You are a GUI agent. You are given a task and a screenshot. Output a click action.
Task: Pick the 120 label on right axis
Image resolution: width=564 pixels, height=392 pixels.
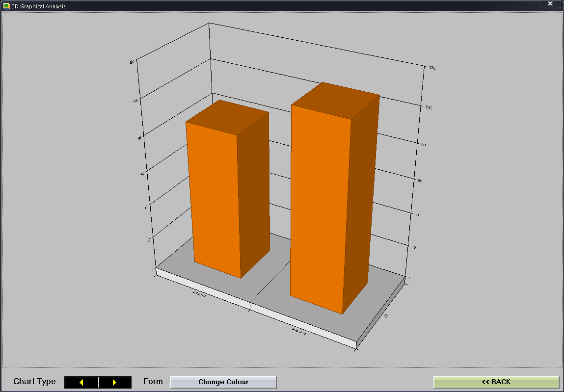[432, 68]
